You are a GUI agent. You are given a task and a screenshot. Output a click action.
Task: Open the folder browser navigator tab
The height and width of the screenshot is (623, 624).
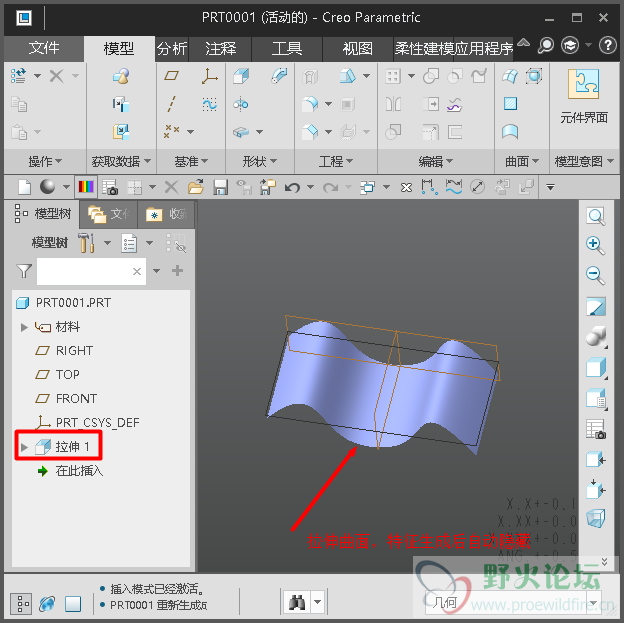(108, 215)
